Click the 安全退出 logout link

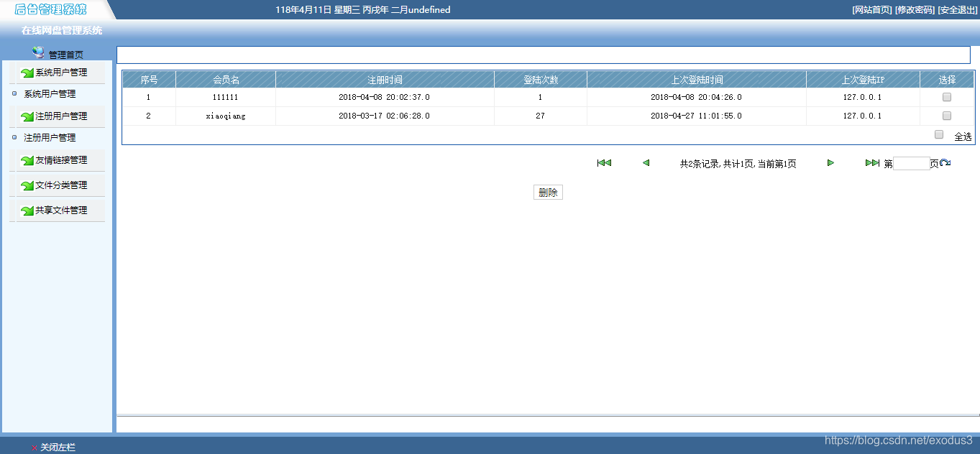click(x=958, y=9)
